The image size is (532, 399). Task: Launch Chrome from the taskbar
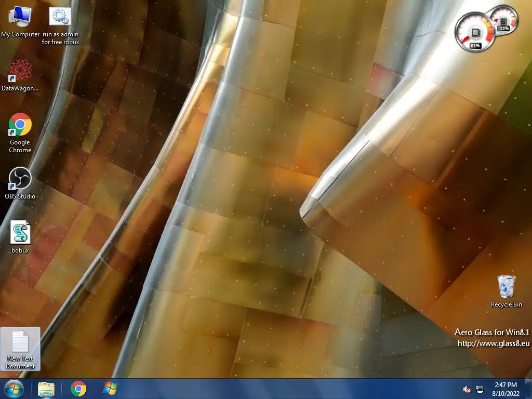tap(78, 389)
